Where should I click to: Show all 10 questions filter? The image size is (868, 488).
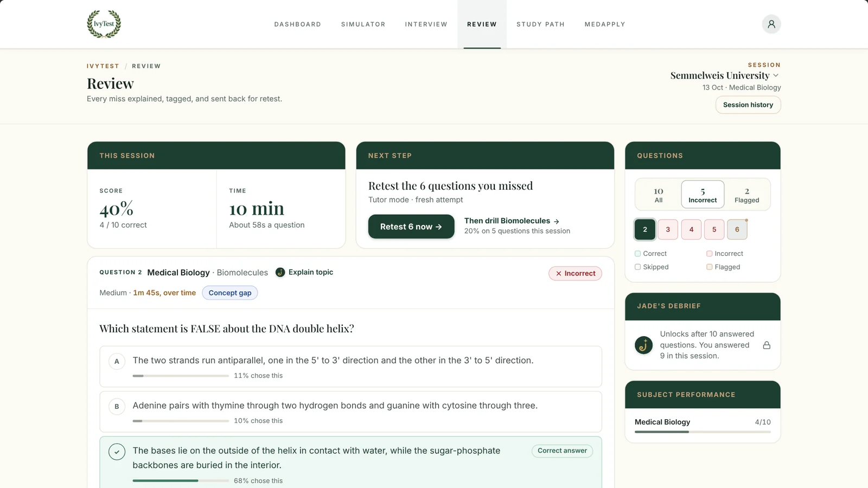coord(658,195)
